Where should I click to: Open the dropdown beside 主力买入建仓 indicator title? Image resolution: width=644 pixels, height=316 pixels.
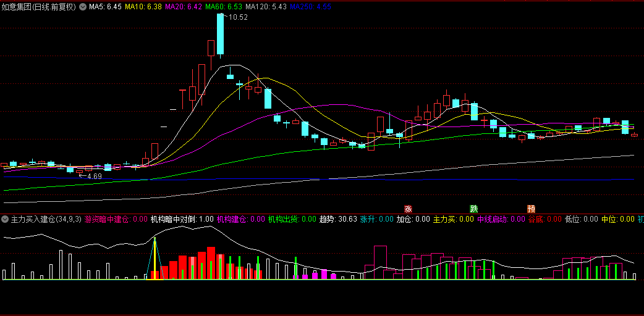[5, 219]
